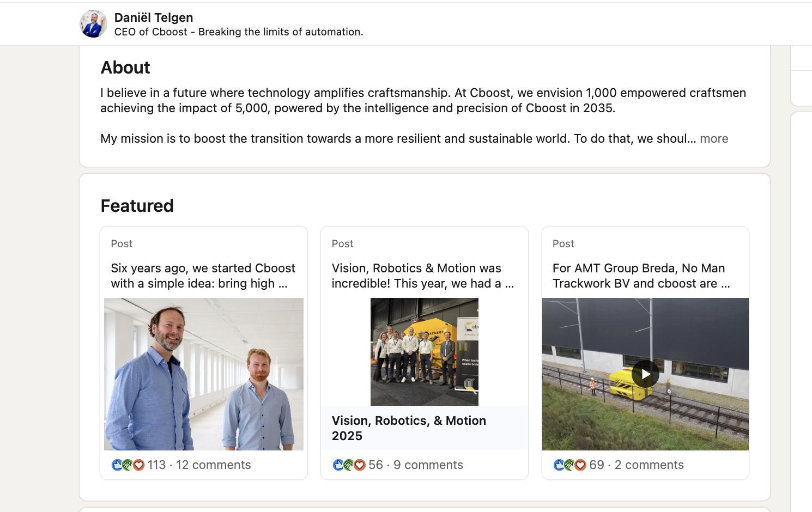Open the Vision, Robotics & Motion booth photo
The height and width of the screenshot is (512, 812).
point(425,352)
